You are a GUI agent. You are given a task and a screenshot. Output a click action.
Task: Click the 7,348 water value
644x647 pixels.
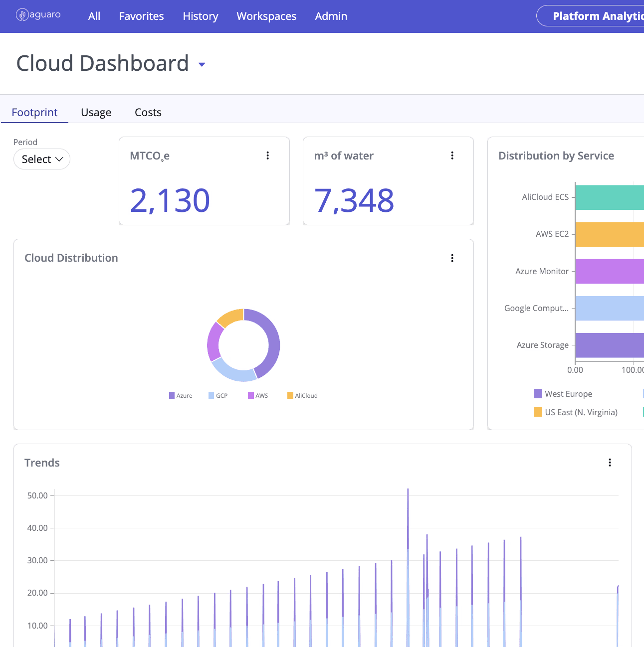(354, 201)
